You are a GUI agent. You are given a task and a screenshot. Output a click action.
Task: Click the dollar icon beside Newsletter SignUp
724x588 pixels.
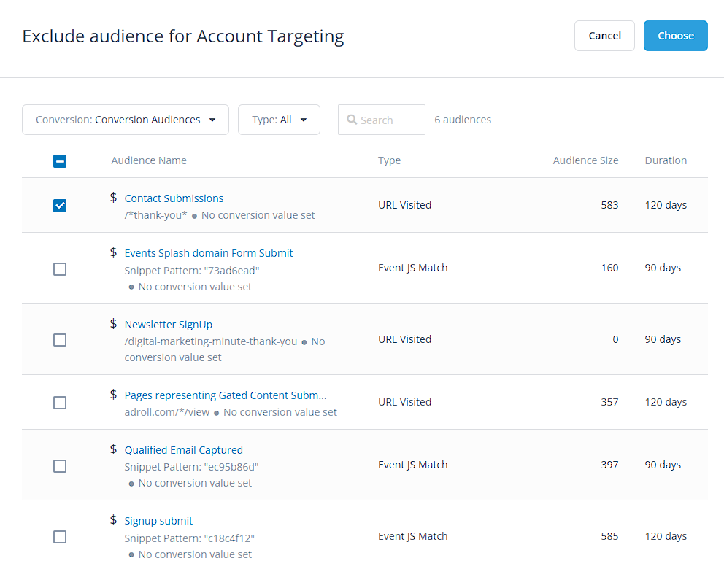113,323
